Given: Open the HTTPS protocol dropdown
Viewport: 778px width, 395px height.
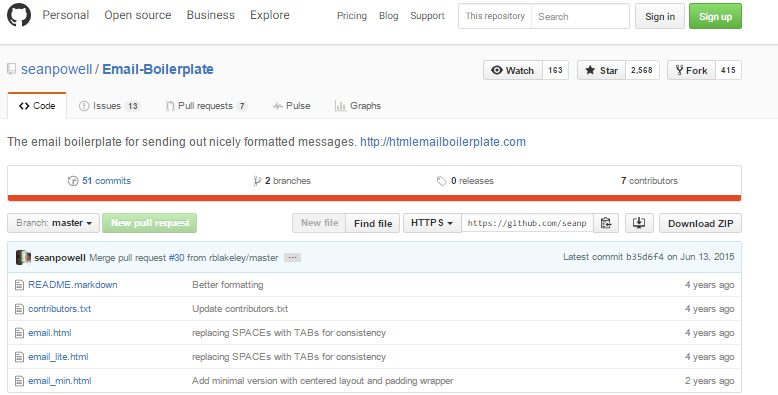Looking at the screenshot, I should [x=432, y=223].
